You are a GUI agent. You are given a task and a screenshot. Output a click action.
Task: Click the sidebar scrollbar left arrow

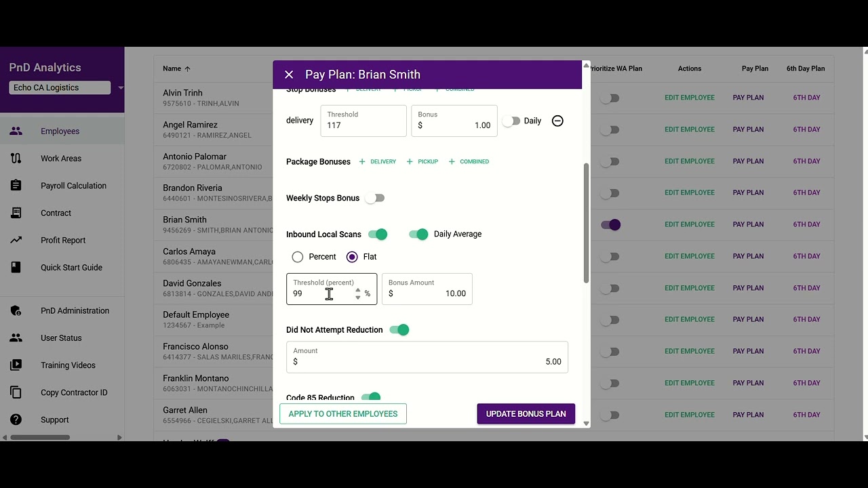coord(5,437)
